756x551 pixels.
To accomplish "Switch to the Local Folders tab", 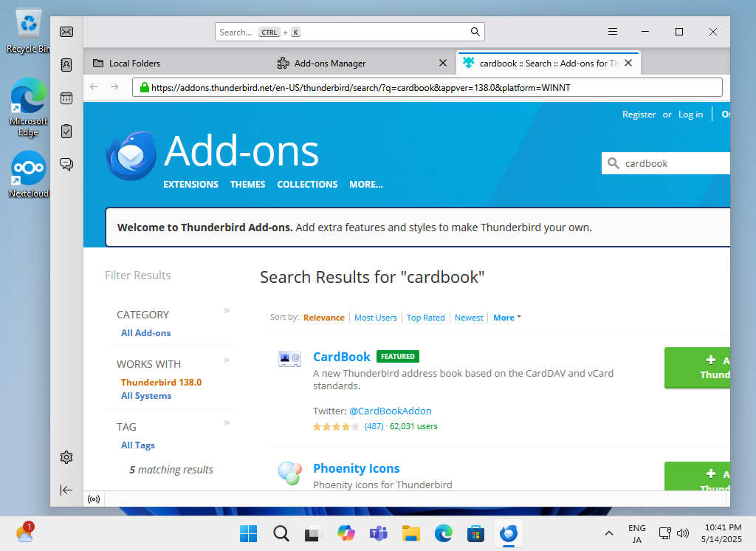I will [176, 64].
